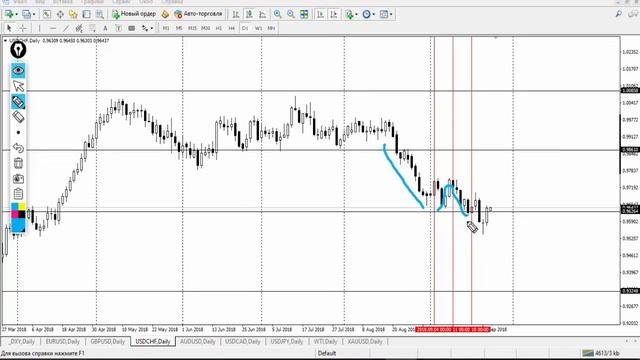Click the Epic Pen clipboard icon
640x360 pixels.
pyautogui.click(x=18, y=194)
